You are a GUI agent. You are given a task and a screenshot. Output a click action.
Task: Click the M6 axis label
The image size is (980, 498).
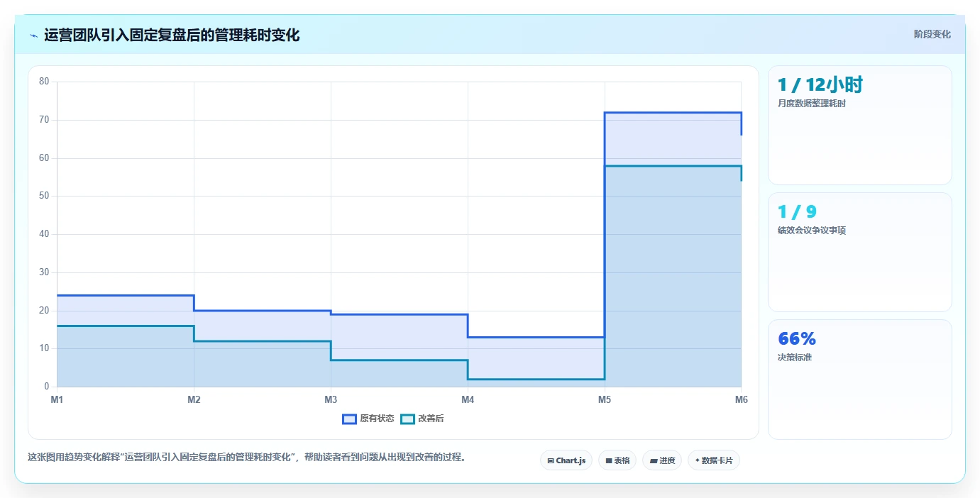coord(741,399)
